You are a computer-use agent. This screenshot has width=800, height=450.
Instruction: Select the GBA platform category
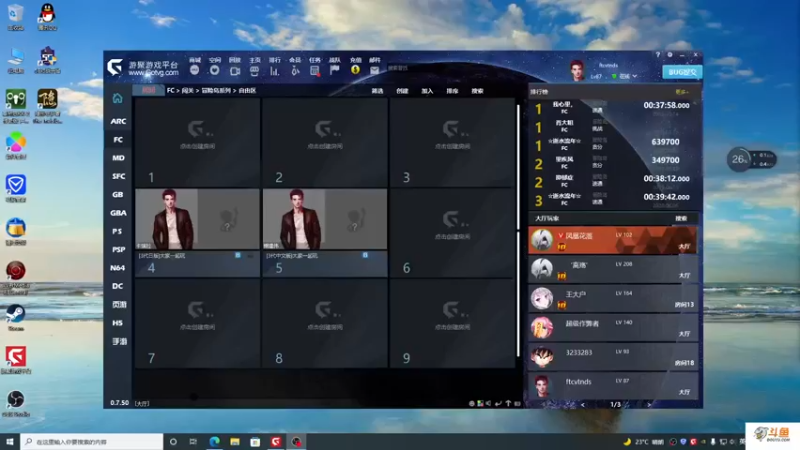coord(118,213)
